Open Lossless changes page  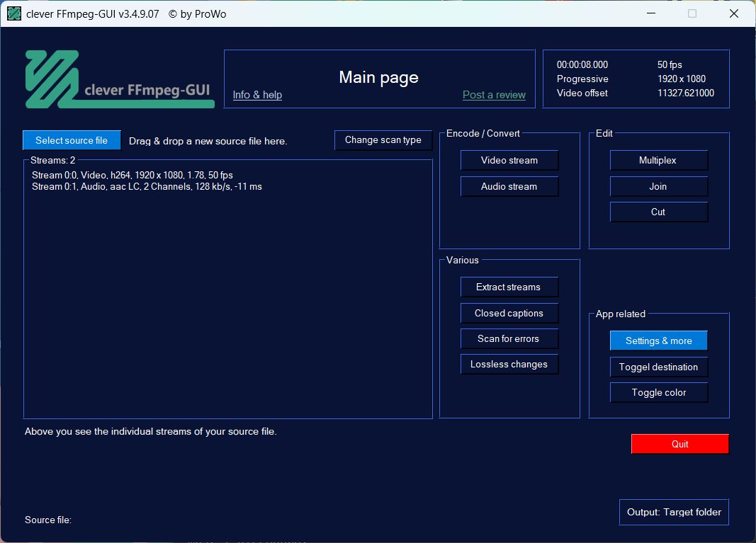click(x=509, y=365)
